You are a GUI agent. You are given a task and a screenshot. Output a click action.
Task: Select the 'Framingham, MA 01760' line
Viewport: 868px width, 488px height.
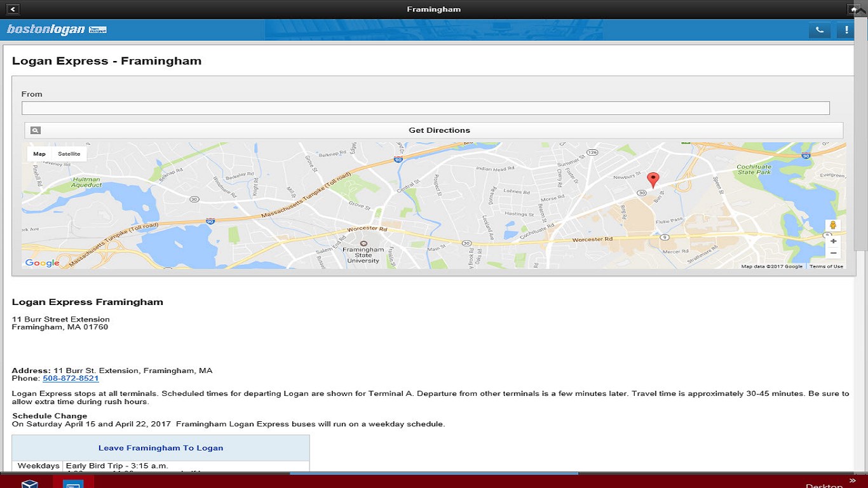click(x=60, y=327)
